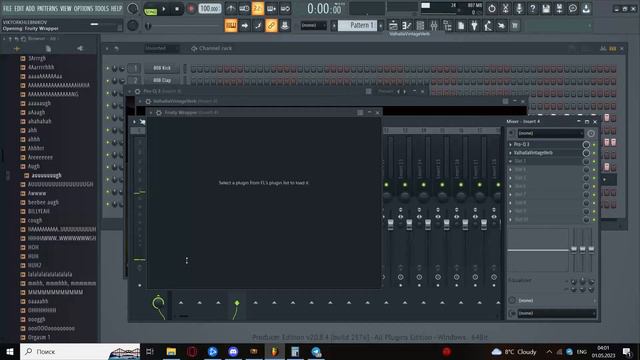Open Discord from the taskbar
Image resolution: width=640 pixels, height=360 pixels.
[233, 351]
